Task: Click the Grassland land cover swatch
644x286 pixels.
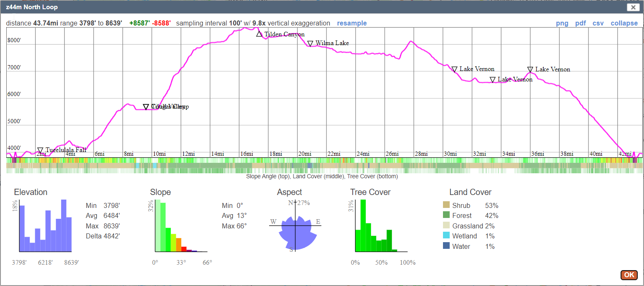Action: [446, 226]
